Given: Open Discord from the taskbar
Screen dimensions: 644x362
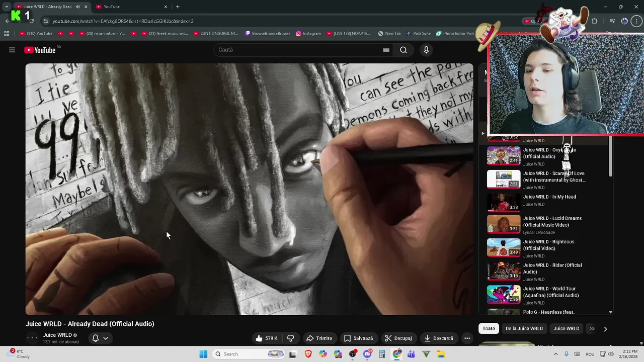Looking at the screenshot, I should (367, 354).
